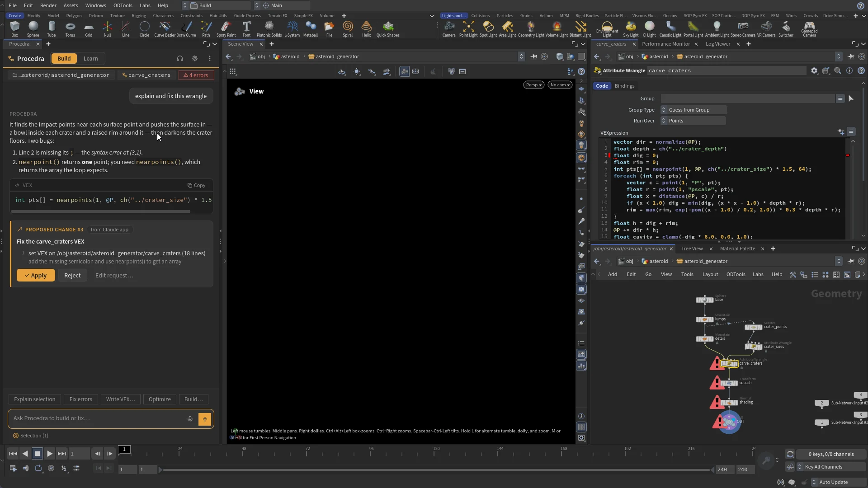Select the Sphere shelf tool
Screen dimensions: 868x488
pyautogui.click(x=33, y=29)
